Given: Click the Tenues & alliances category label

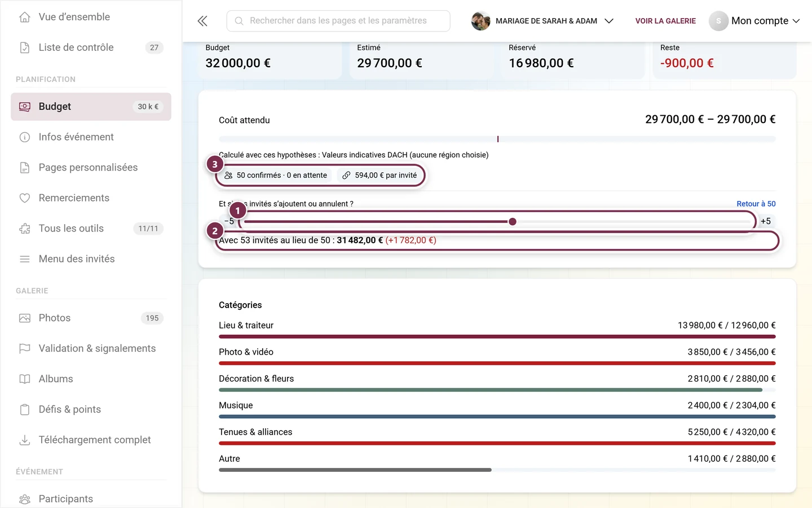Looking at the screenshot, I should coord(255,432).
